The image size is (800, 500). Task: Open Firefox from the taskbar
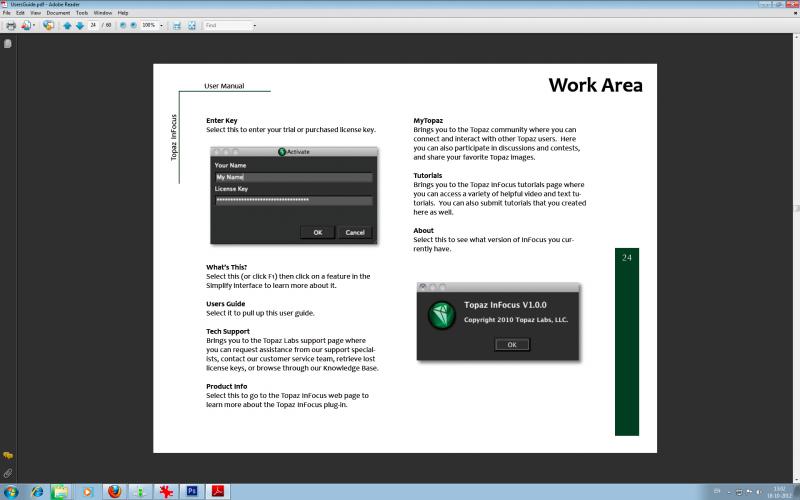[x=115, y=491]
